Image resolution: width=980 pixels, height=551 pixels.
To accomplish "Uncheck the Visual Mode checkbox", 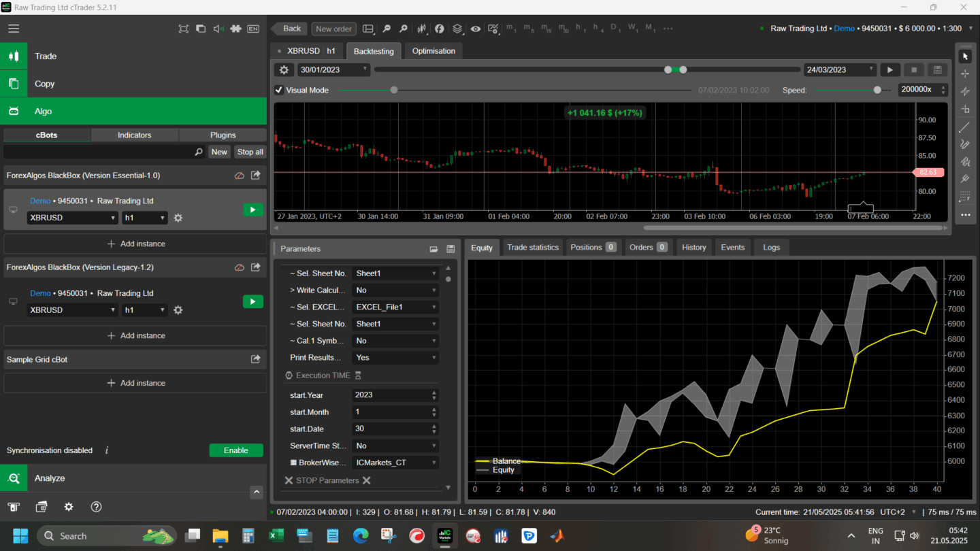I will (279, 90).
